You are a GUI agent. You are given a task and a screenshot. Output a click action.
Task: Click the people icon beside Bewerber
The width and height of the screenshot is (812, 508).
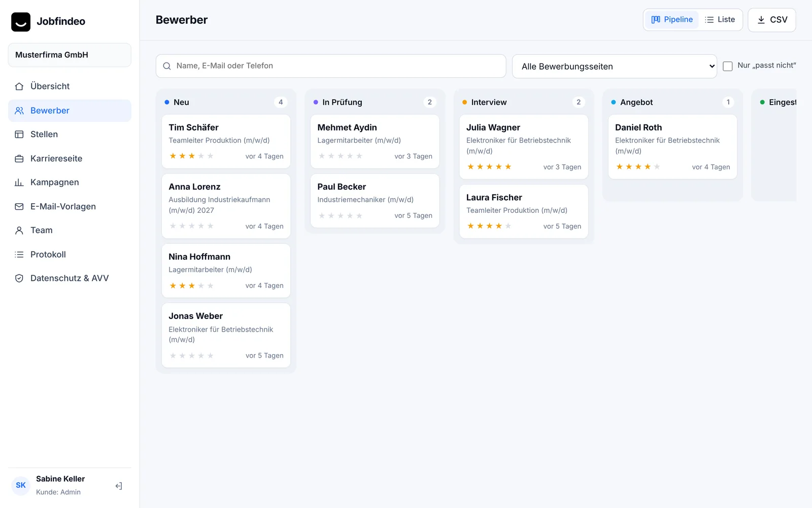[19, 111]
